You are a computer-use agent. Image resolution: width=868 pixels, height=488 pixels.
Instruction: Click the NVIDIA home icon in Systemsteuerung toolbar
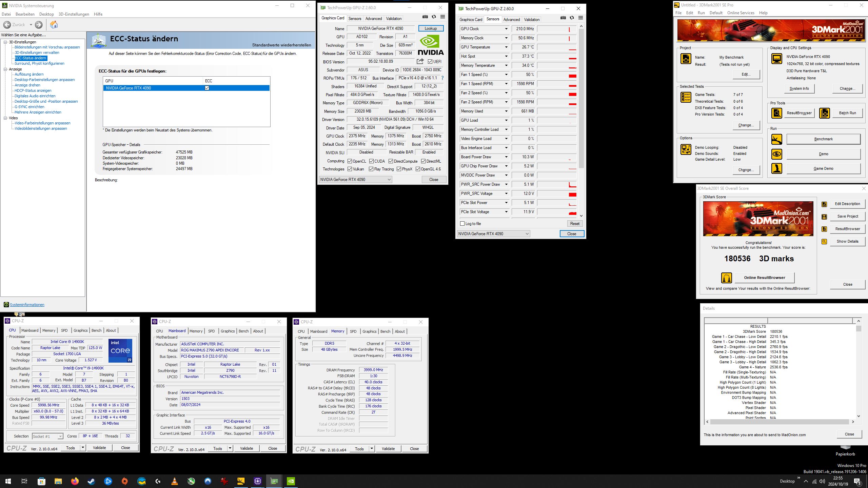pyautogui.click(x=54, y=25)
